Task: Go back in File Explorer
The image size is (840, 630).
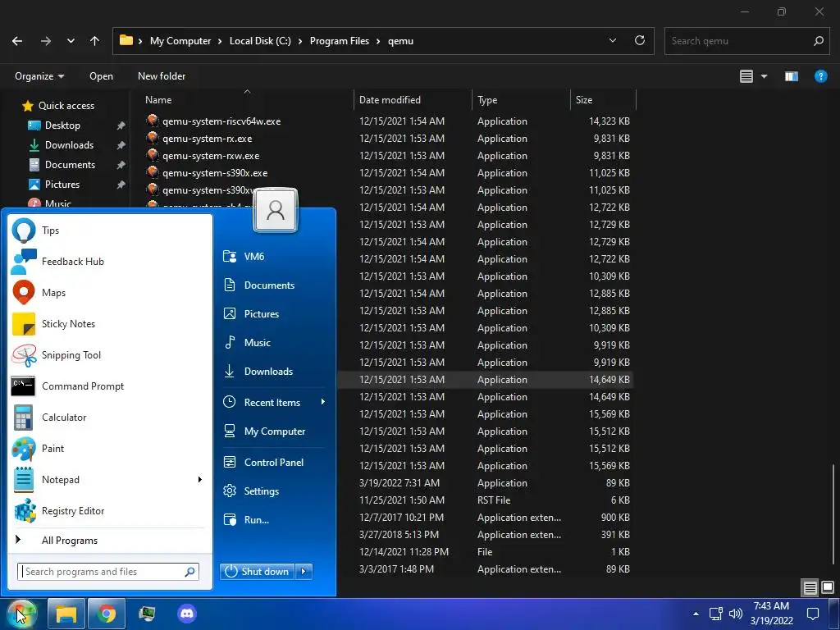Action: (x=17, y=41)
